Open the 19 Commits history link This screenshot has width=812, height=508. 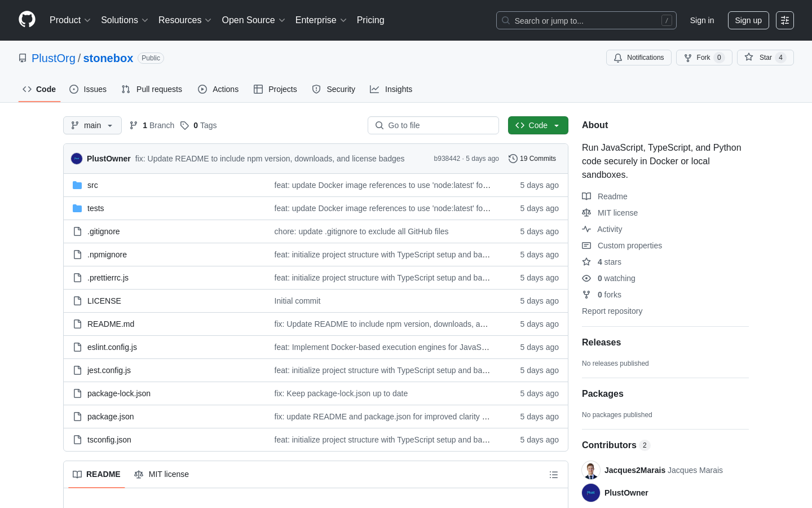tap(532, 159)
